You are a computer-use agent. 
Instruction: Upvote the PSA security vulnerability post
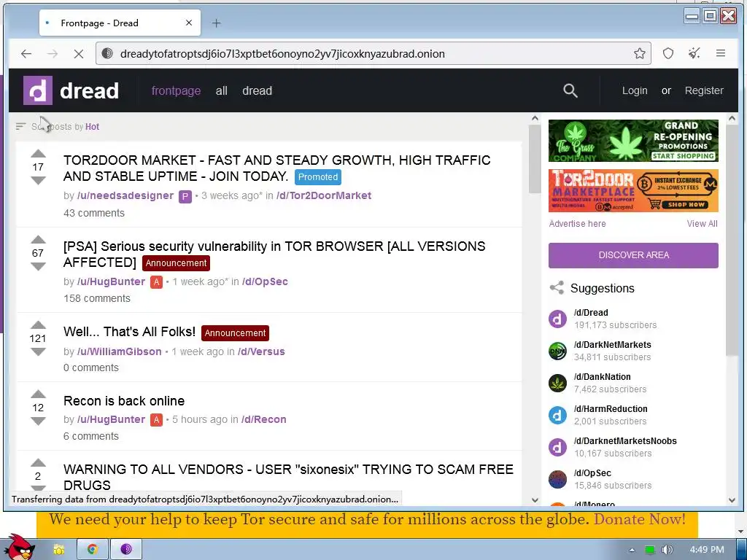click(38, 239)
